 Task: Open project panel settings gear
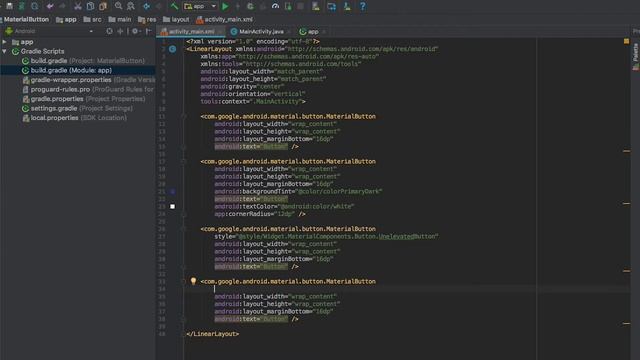click(135, 31)
